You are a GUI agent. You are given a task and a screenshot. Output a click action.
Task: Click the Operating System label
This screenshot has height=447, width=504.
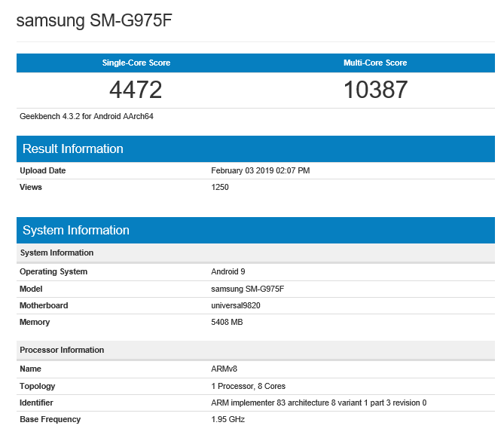[x=53, y=271]
